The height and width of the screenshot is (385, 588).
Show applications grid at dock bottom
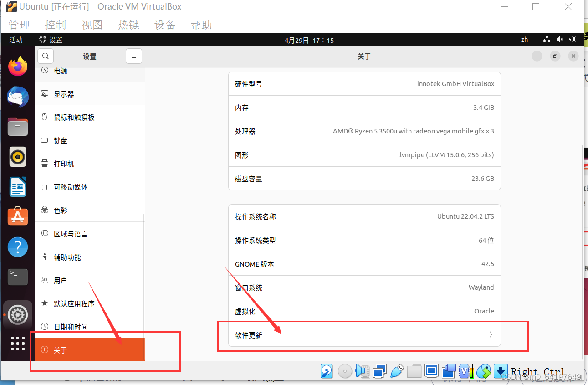(x=18, y=344)
